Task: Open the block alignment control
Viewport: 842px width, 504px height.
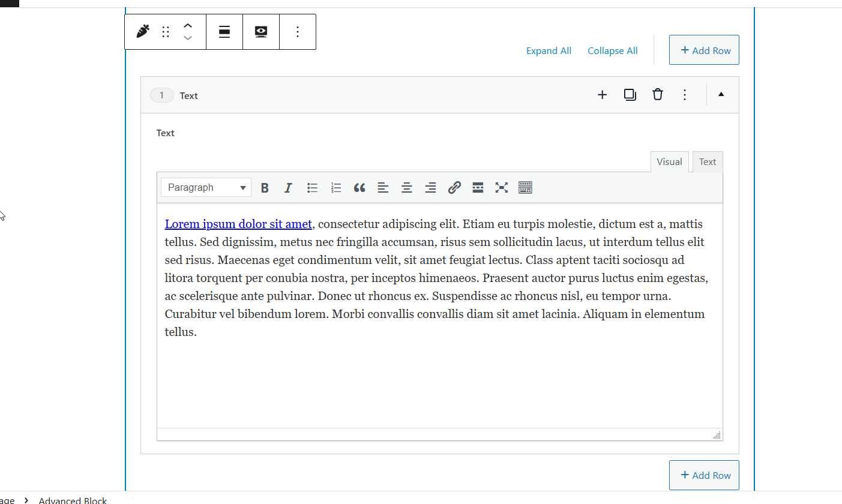Action: click(224, 32)
